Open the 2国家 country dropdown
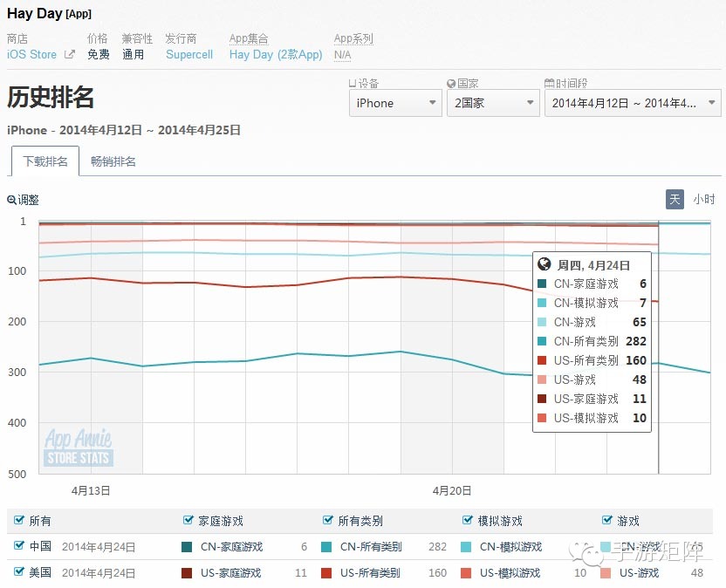 [493, 103]
